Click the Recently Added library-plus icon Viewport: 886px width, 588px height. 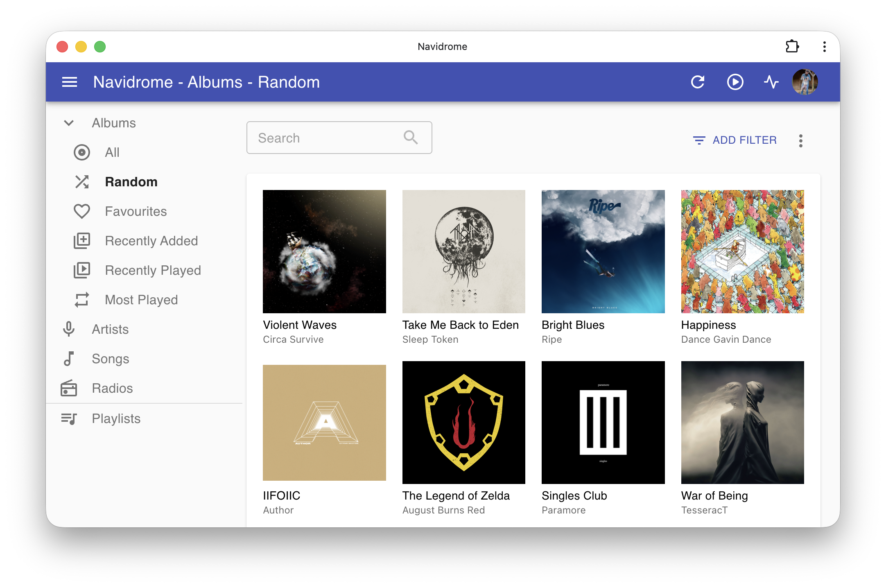82,241
